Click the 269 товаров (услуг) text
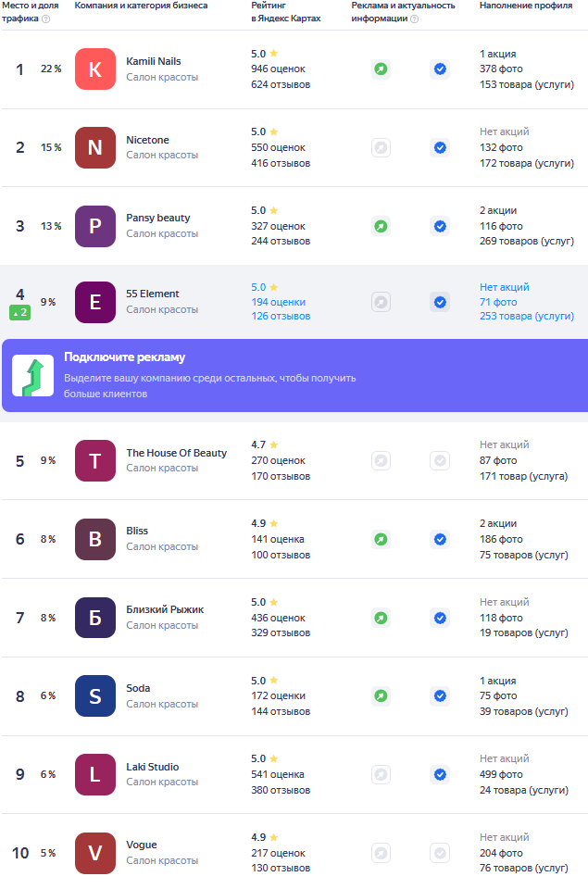Screen dimensions: 588x889 tap(527, 242)
